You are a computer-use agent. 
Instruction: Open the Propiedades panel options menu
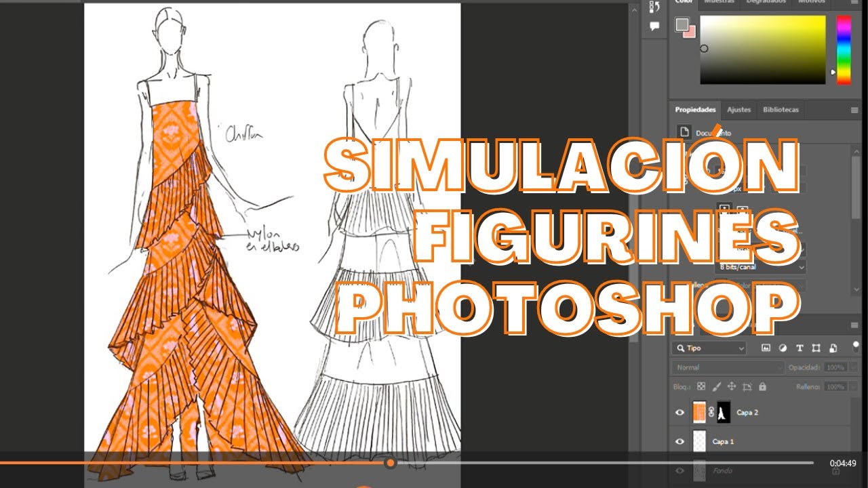(854, 110)
